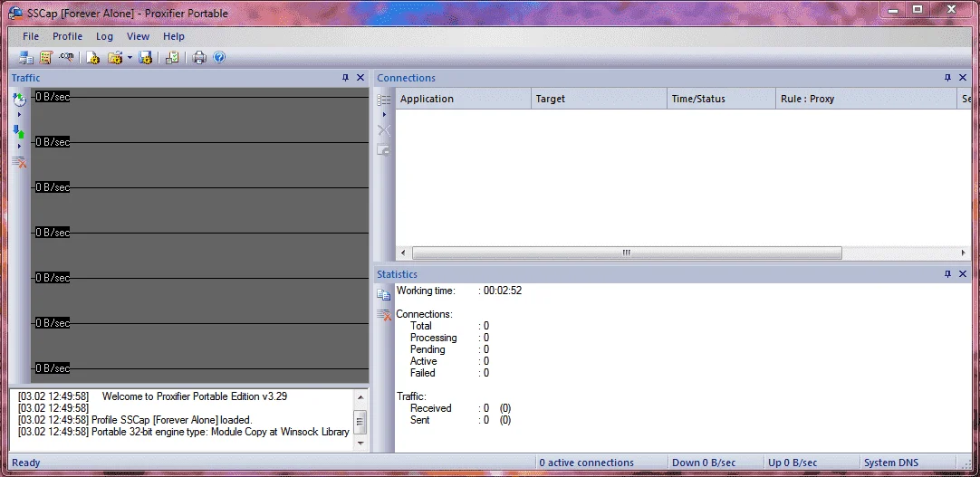Screen dimensions: 980x477
Task: Click the Help question mark icon
Action: click(219, 58)
